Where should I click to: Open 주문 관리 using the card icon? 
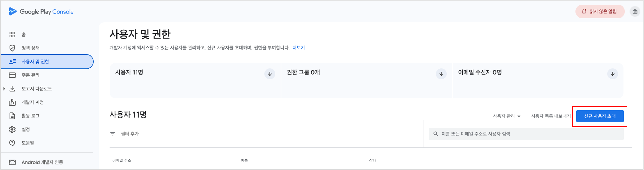12,75
